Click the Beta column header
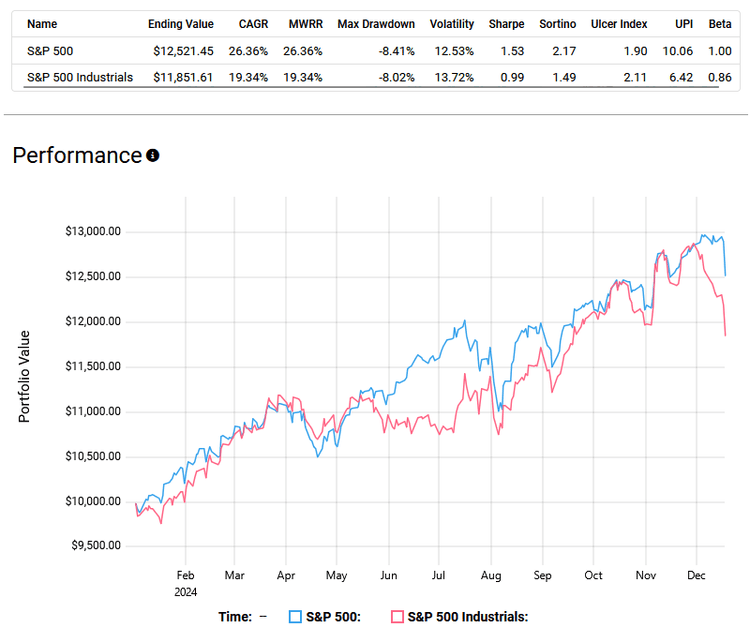The width and height of the screenshot is (750, 625). point(720,24)
